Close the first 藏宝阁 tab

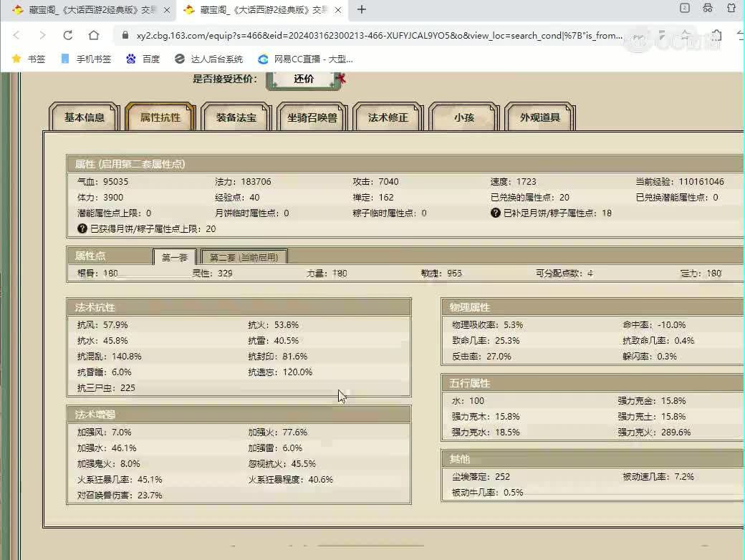point(167,10)
